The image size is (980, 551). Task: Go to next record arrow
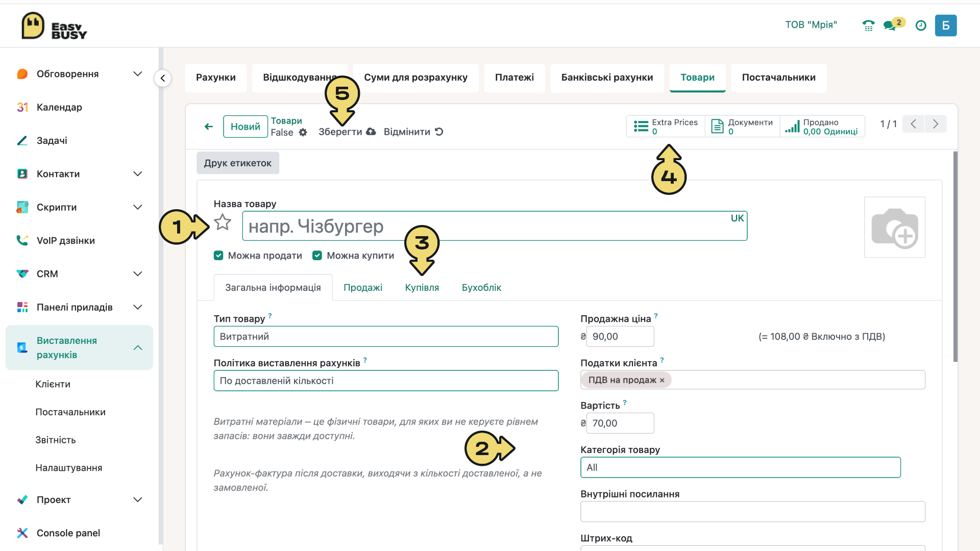click(x=936, y=124)
